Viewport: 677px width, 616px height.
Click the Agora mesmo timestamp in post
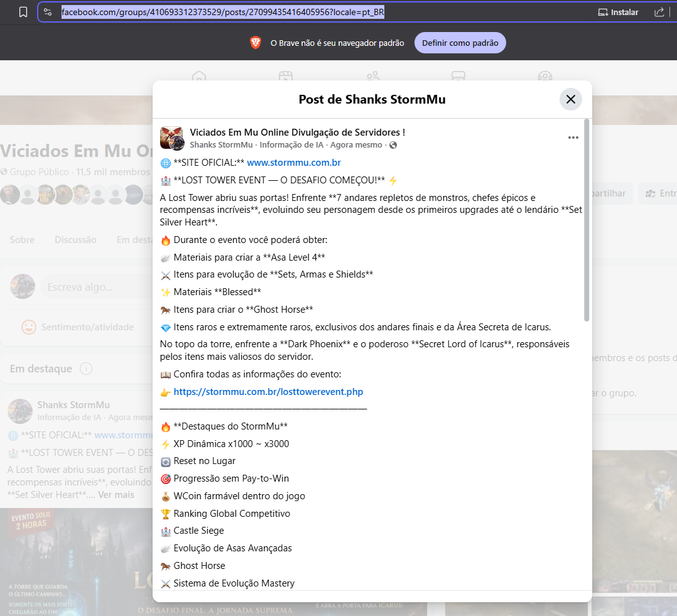pos(356,144)
